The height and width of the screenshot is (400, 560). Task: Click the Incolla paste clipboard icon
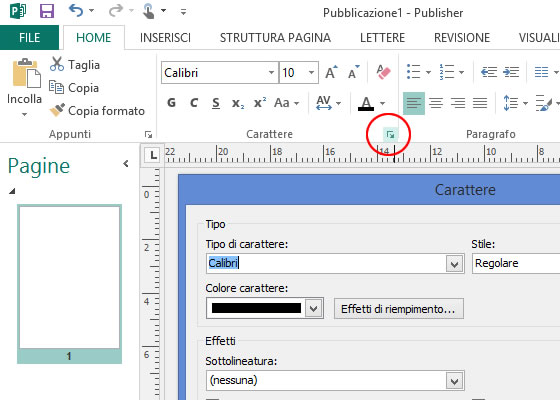coord(26,73)
